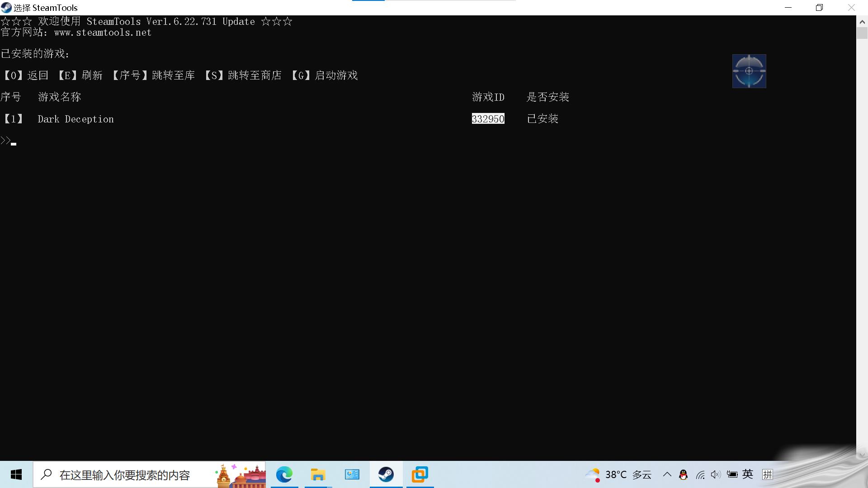Click the Dark Deception game name
This screenshot has height=488, width=868.
pos(75,119)
